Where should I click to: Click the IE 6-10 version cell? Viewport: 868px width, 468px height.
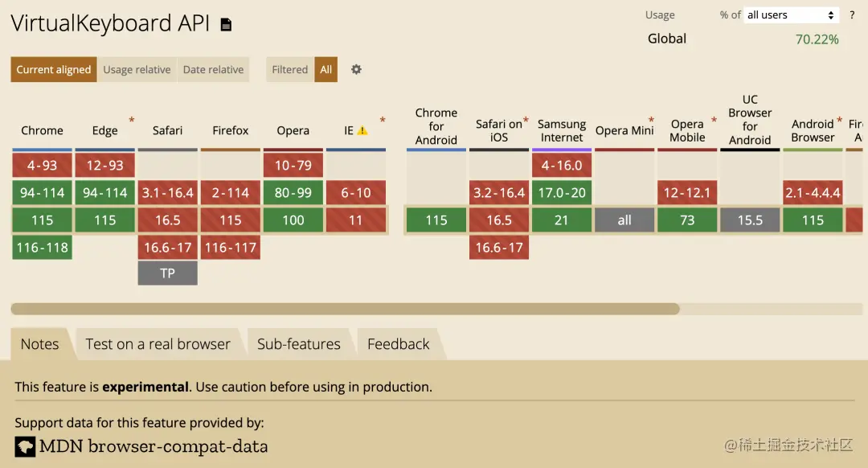click(x=356, y=193)
